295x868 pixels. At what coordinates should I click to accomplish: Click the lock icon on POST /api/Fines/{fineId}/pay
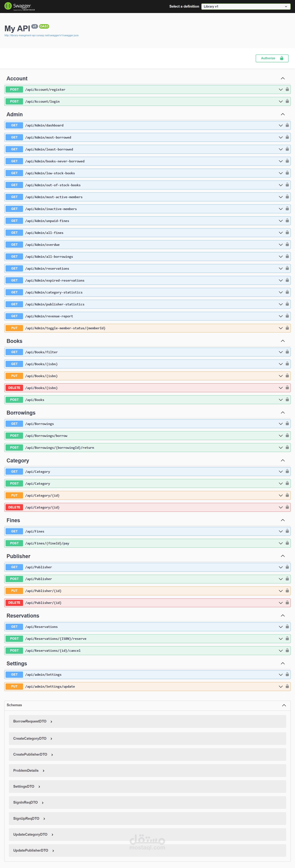(287, 543)
